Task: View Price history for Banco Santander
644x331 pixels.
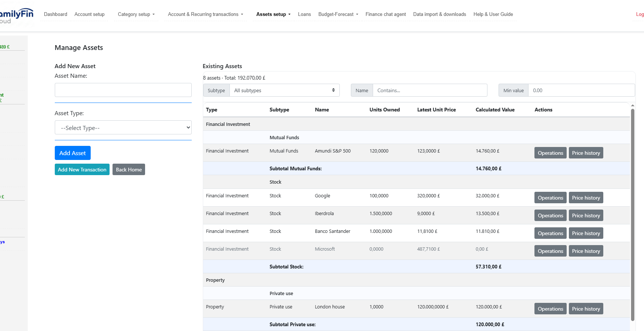Action: (586, 233)
